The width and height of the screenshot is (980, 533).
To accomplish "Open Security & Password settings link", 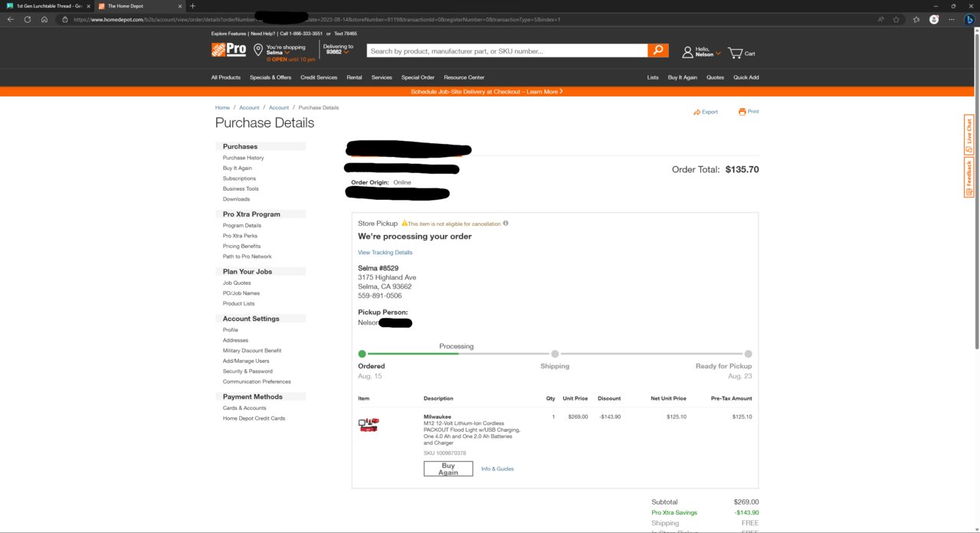I will click(x=247, y=371).
